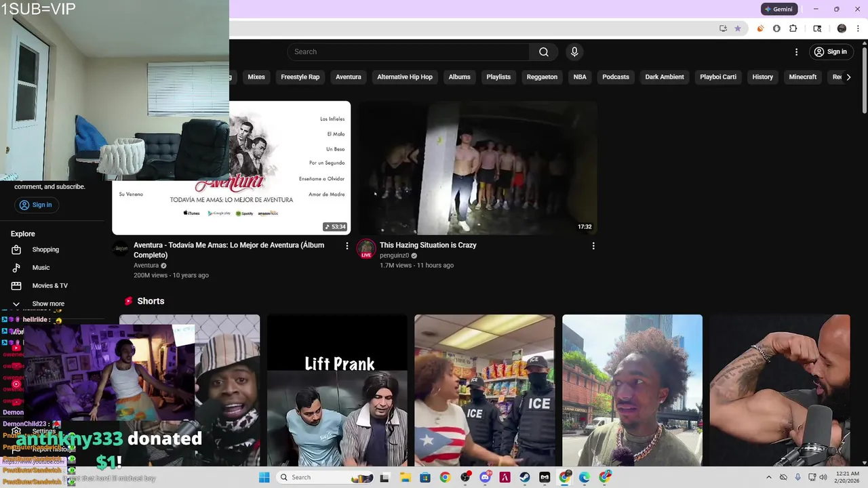Click the bookmark star icon

(x=738, y=28)
